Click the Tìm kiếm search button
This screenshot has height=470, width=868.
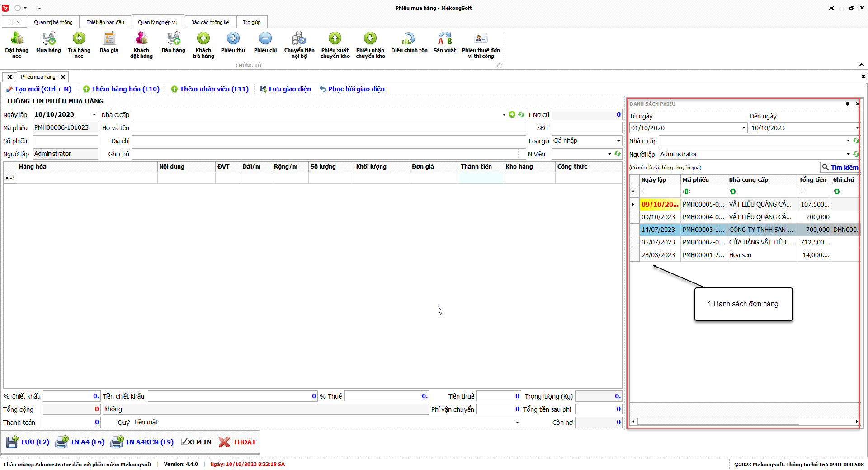click(x=840, y=168)
